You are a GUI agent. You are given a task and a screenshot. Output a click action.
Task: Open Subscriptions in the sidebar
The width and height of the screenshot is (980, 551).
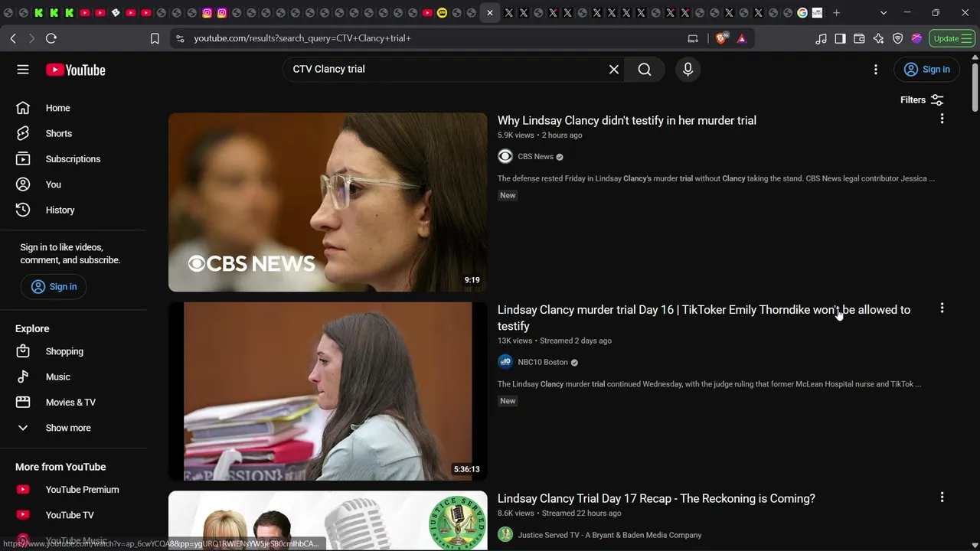point(73,159)
